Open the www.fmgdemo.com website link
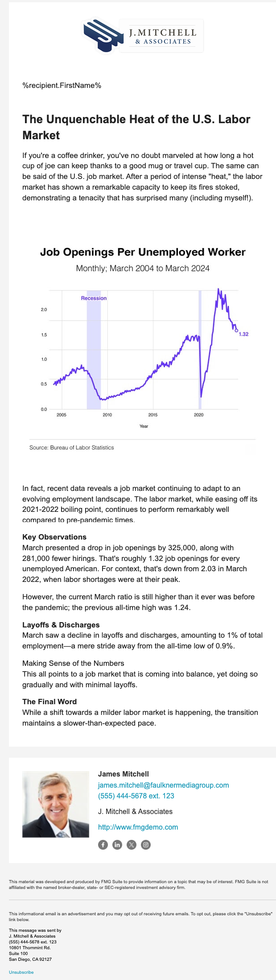 [138, 827]
